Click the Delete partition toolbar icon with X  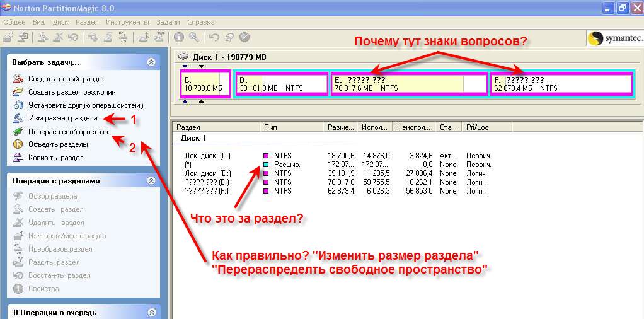(x=59, y=37)
